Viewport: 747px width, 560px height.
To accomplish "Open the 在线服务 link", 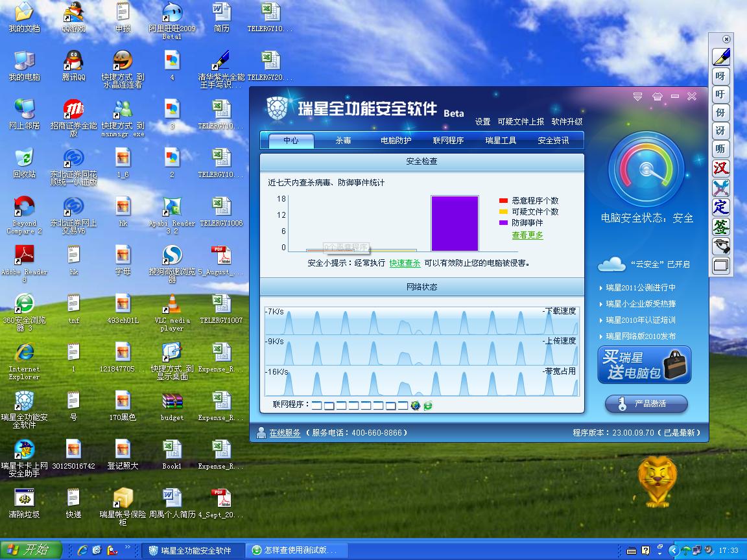I will [x=285, y=433].
